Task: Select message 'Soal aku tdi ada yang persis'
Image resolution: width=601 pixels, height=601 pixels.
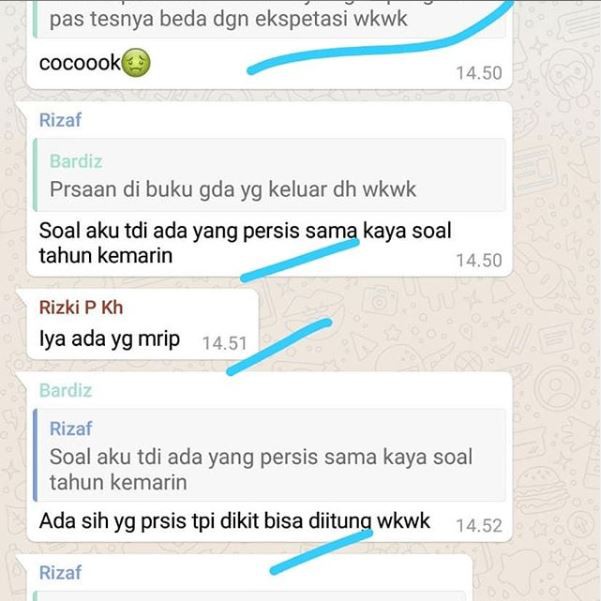Action: (245, 243)
